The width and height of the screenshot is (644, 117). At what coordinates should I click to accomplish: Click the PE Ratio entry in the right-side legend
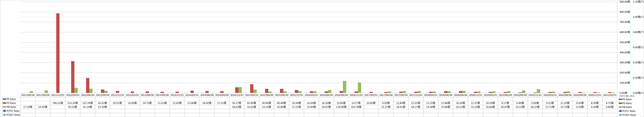pos(625,99)
